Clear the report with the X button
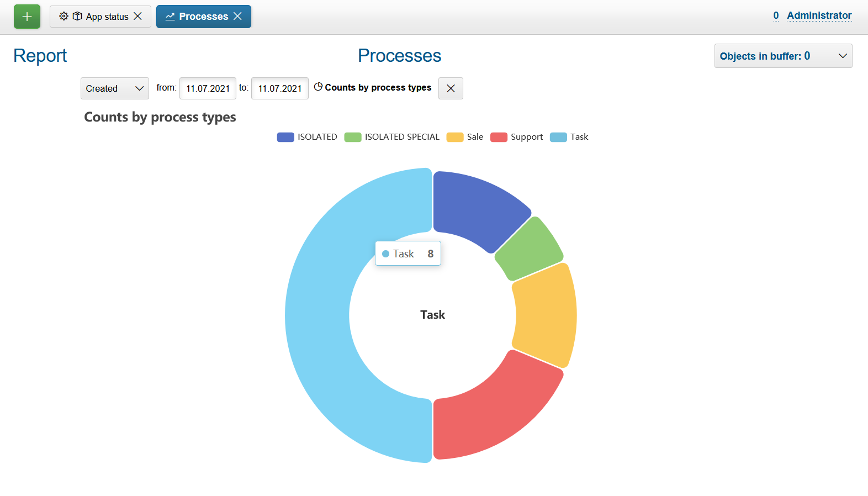This screenshot has height=496, width=868. click(451, 88)
